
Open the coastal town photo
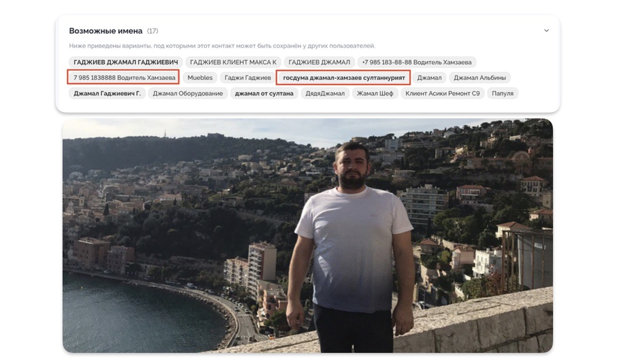pyautogui.click(x=308, y=235)
